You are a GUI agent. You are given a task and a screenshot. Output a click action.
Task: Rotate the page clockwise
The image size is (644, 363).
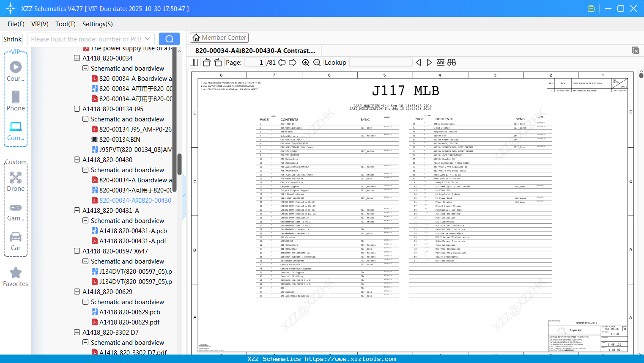[x=218, y=63]
